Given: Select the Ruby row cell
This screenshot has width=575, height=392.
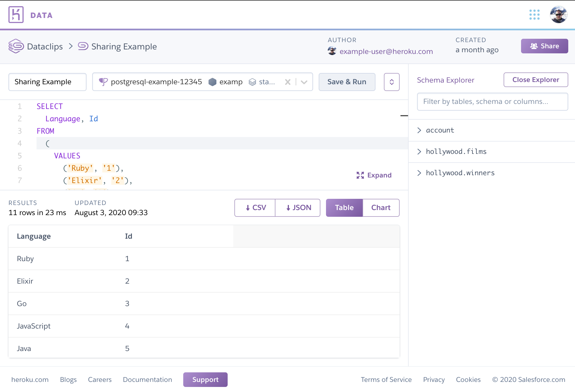Looking at the screenshot, I should 25,259.
